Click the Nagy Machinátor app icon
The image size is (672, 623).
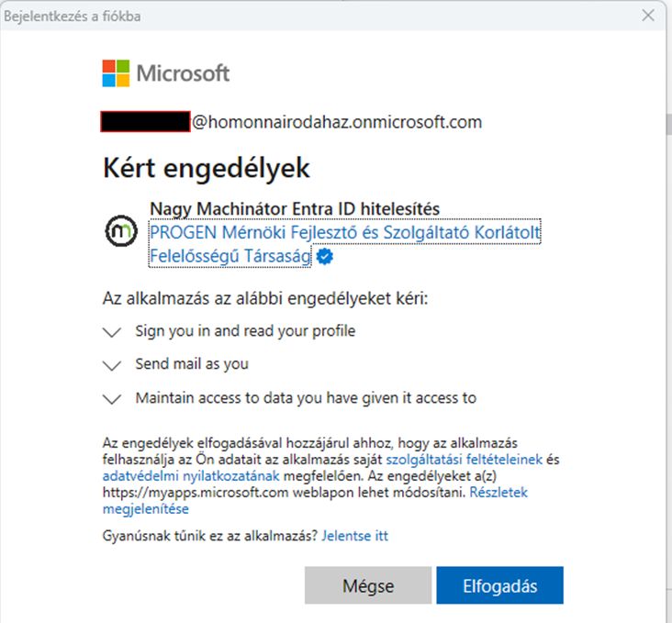120,234
